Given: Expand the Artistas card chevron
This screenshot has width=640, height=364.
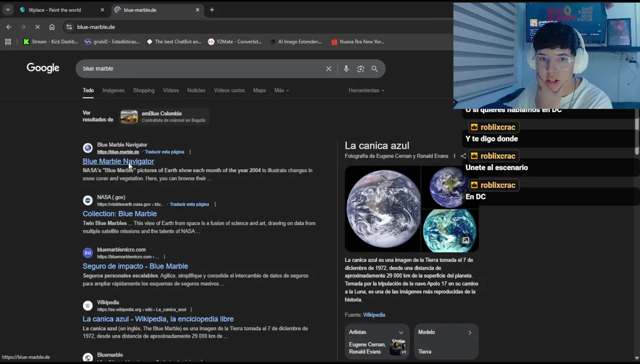Looking at the screenshot, I should (401, 333).
